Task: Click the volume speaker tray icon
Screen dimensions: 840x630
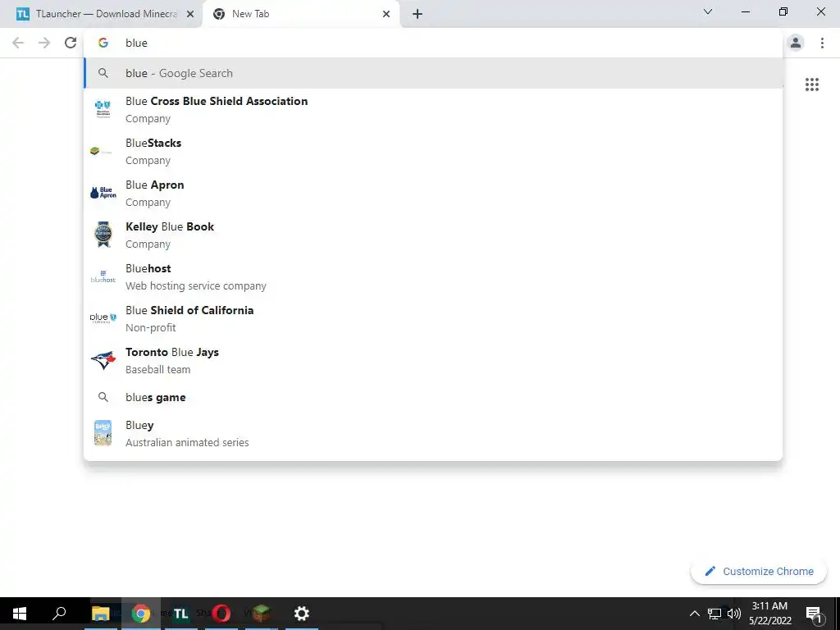Action: pos(734,614)
